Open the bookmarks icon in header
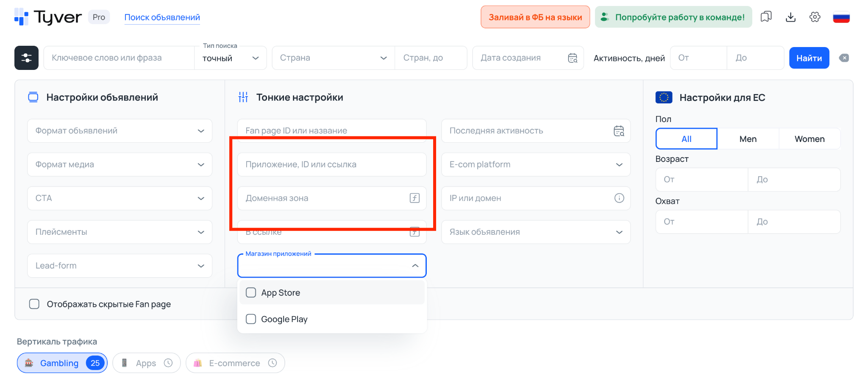This screenshot has height=378, width=868. (x=766, y=17)
